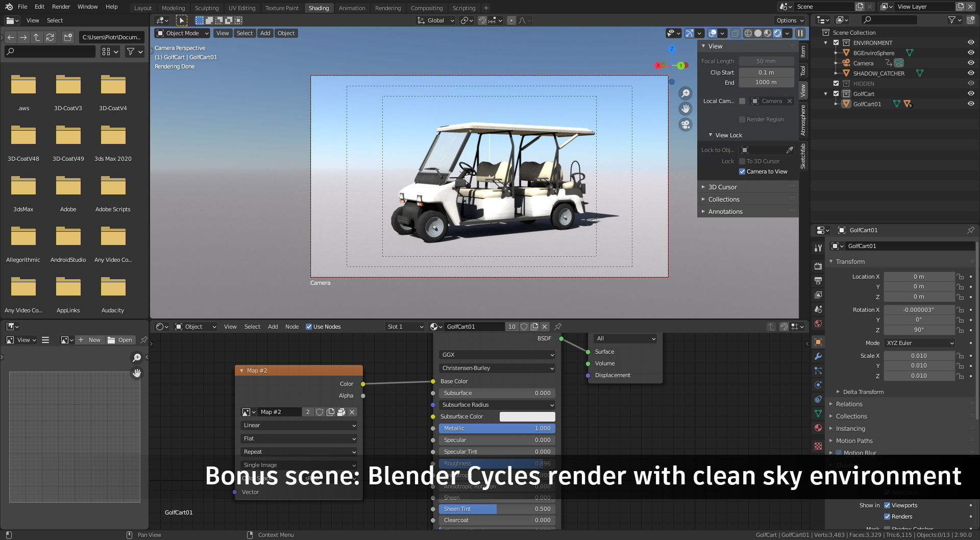Image resolution: width=980 pixels, height=540 pixels.
Task: Toggle X-ray transparency in viewport header
Action: [x=735, y=33]
